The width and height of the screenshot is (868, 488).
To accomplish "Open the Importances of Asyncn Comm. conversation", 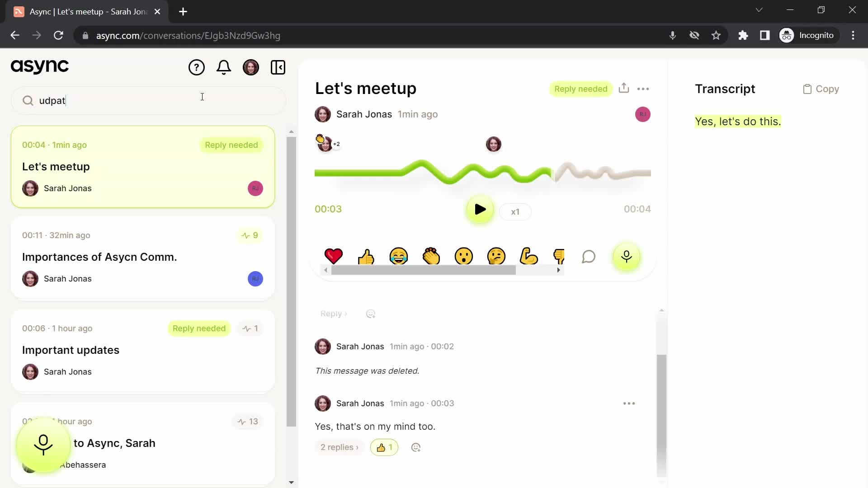I will pyautogui.click(x=99, y=257).
